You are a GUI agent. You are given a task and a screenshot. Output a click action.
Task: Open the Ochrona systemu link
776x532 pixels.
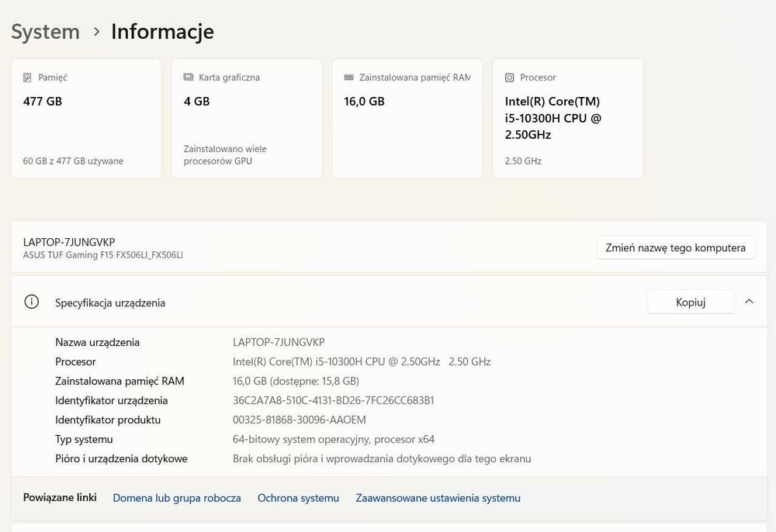[298, 498]
